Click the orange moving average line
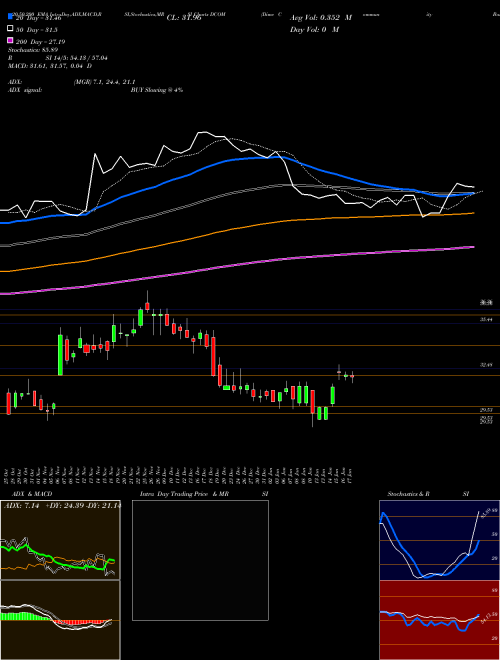This screenshot has height=660, width=500. pos(236,229)
